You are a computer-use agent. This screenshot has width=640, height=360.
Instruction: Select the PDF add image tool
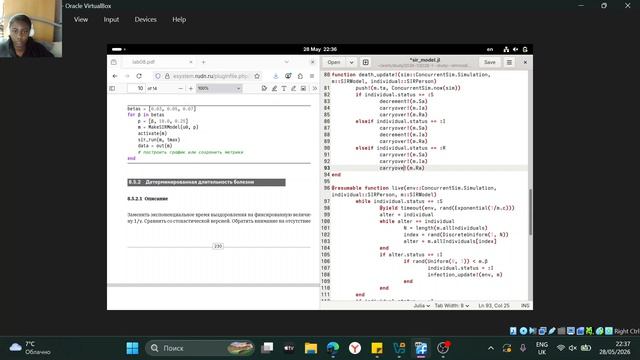pos(303,88)
